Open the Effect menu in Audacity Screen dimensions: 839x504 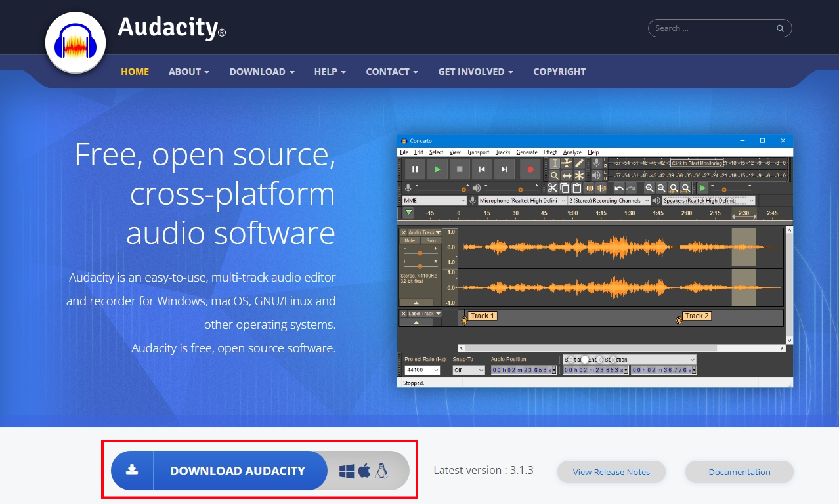click(549, 152)
